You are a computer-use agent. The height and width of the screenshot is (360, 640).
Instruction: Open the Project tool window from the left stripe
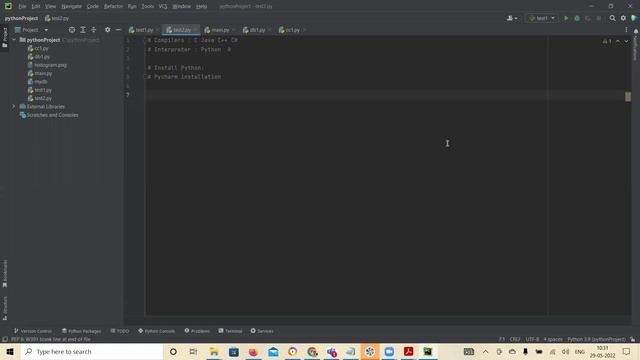[5, 37]
